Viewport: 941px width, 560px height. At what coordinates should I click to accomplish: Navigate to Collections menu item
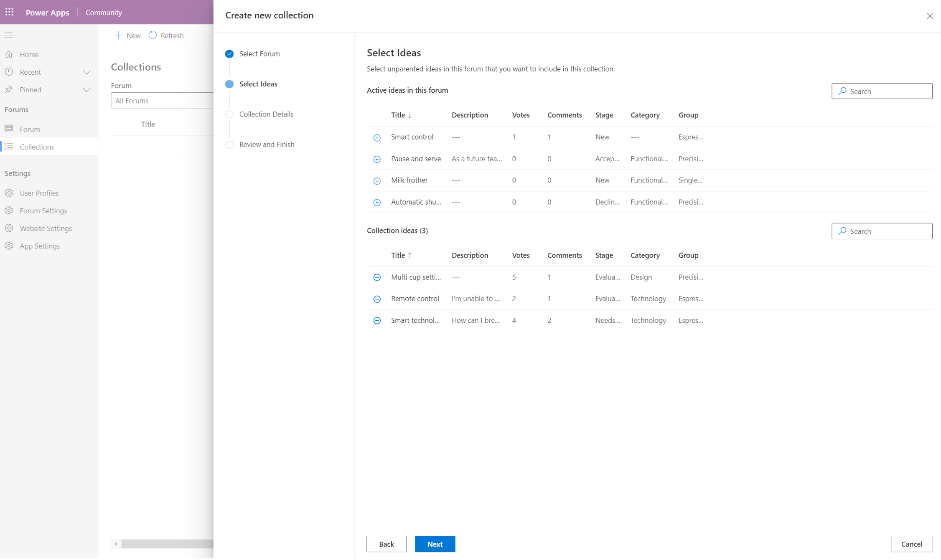pos(37,147)
